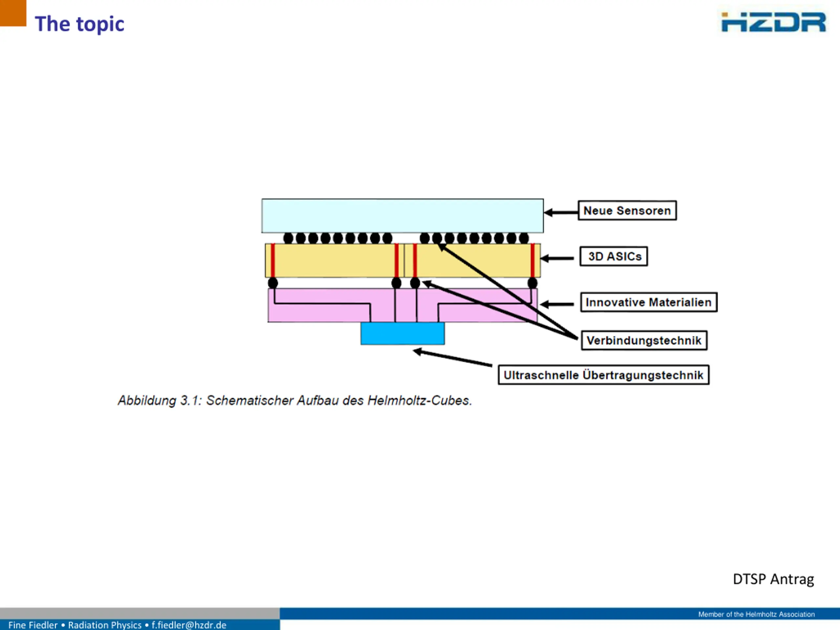Click the orange square beside the title
This screenshot has height=630, width=840.
(13, 13)
